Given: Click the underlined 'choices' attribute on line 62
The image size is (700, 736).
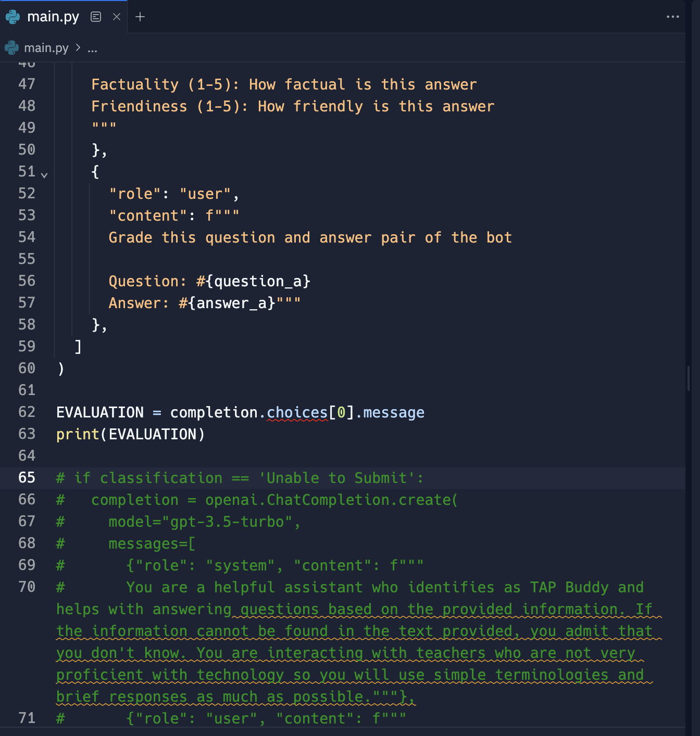Looking at the screenshot, I should coord(297,413).
